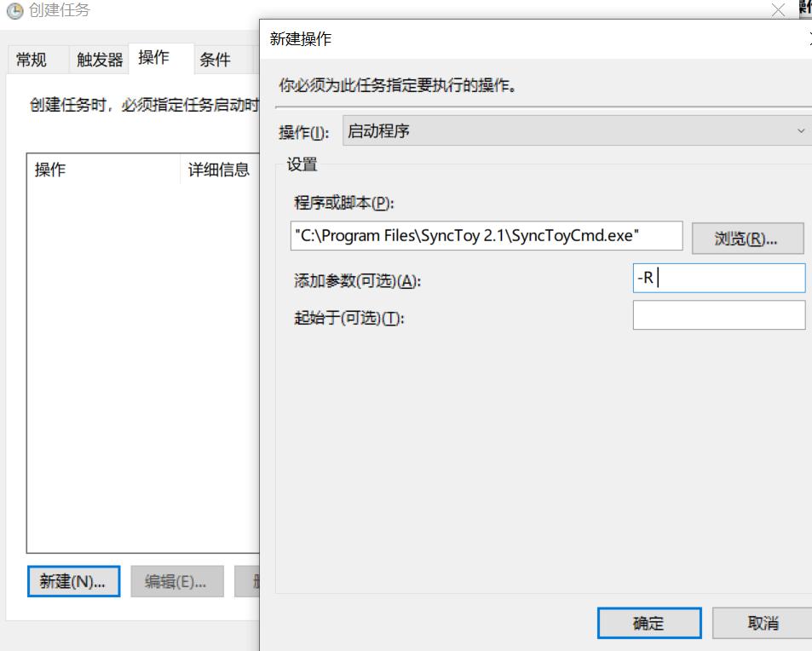Click the empty 起始于 optional field
The height and width of the screenshot is (651, 812).
pos(718,314)
